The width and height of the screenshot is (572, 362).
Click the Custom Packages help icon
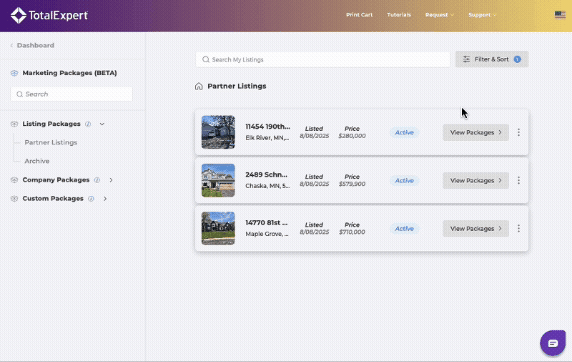coord(91,199)
